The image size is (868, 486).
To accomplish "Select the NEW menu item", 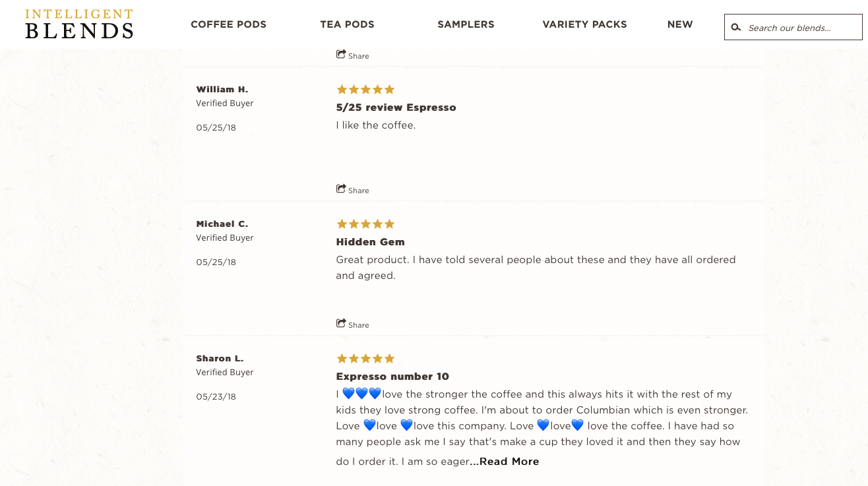I will (x=680, y=24).
